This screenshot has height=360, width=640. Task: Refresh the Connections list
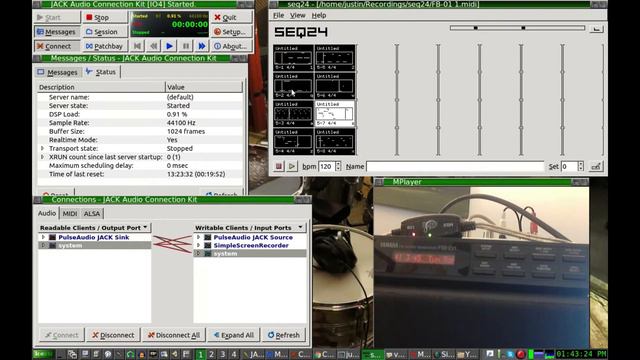click(x=284, y=335)
